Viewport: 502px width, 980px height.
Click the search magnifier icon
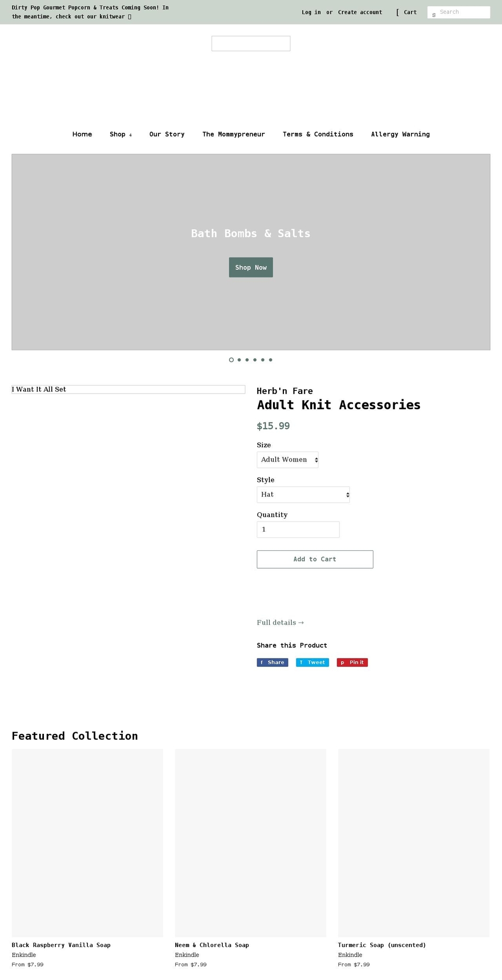(433, 14)
